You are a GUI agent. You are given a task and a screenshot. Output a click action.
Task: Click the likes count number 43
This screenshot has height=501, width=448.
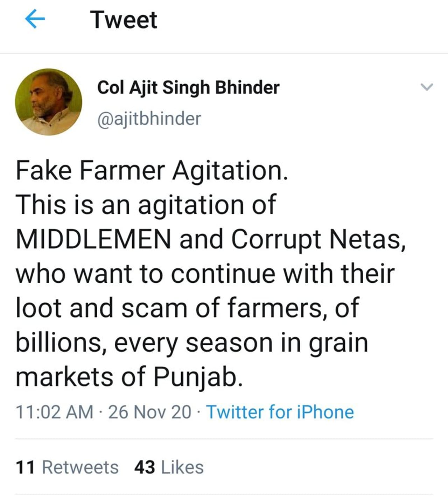coord(144,467)
